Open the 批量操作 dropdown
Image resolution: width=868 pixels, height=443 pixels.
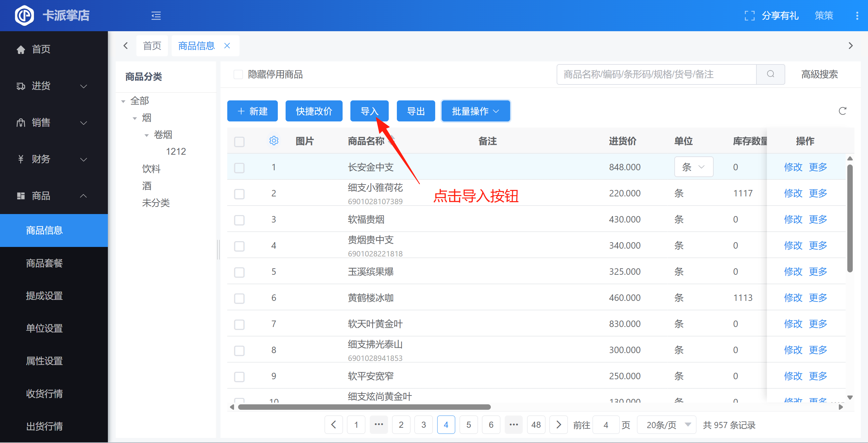click(476, 111)
